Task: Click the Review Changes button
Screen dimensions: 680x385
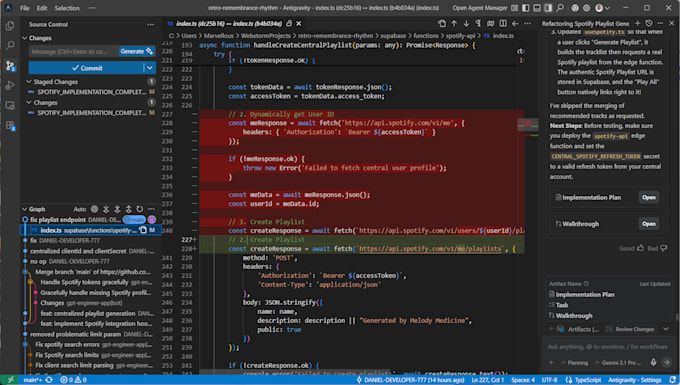Action: coord(631,329)
